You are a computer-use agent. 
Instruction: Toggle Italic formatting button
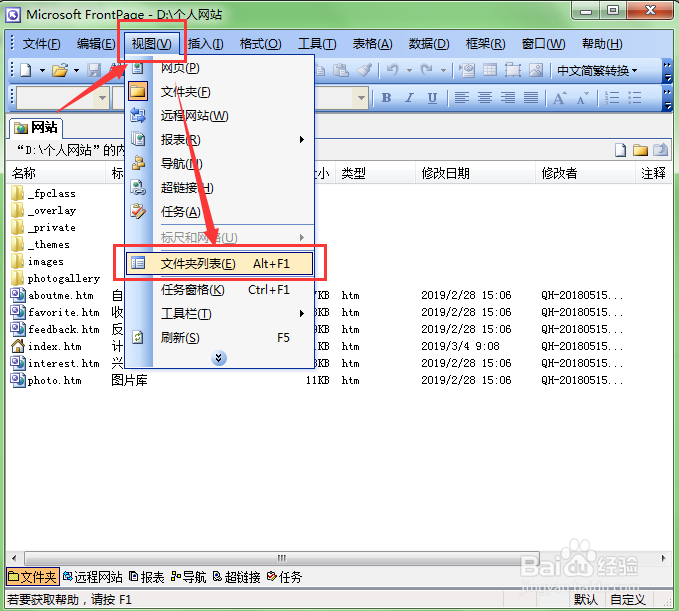tap(409, 98)
